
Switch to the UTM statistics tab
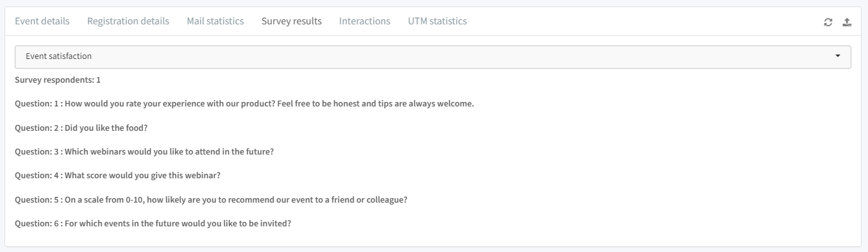pyautogui.click(x=437, y=21)
